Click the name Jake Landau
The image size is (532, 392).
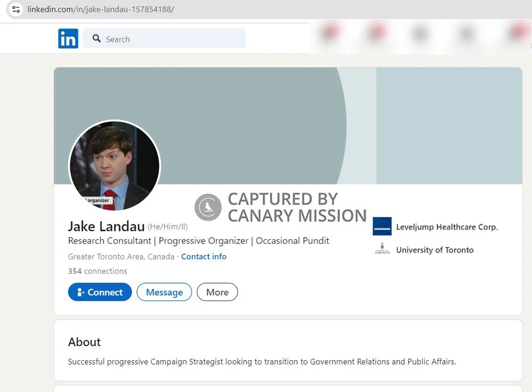(106, 226)
